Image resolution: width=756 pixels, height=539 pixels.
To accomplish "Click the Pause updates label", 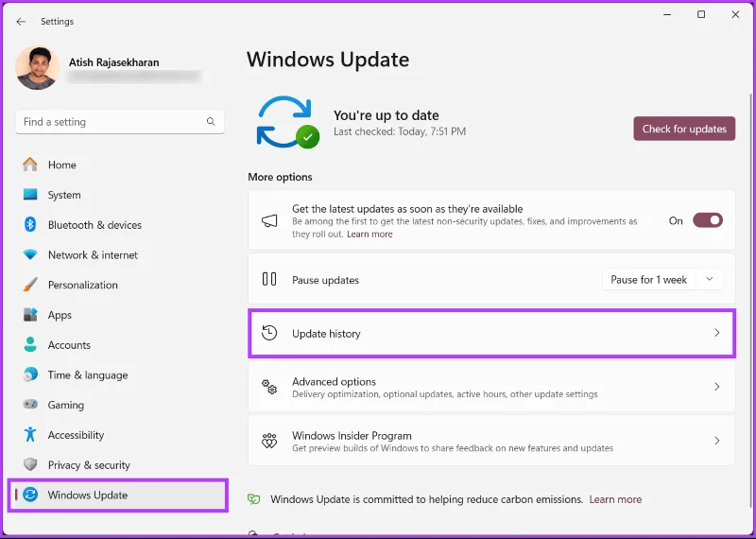I will 325,280.
